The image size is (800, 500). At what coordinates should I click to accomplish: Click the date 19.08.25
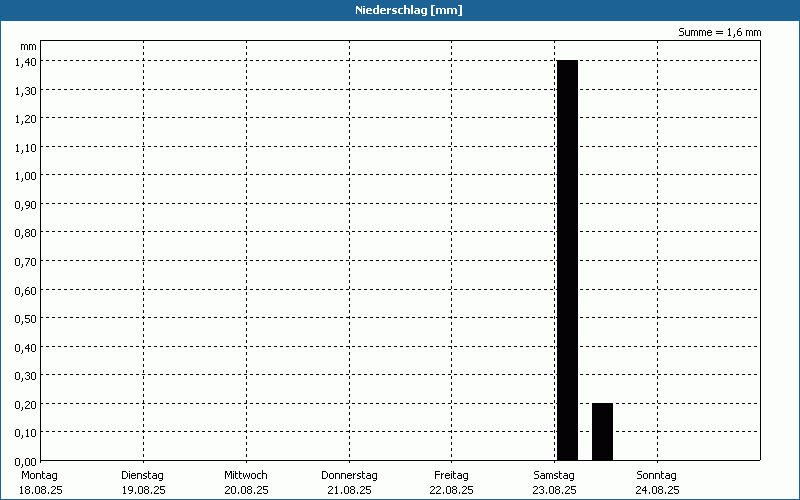(x=143, y=491)
